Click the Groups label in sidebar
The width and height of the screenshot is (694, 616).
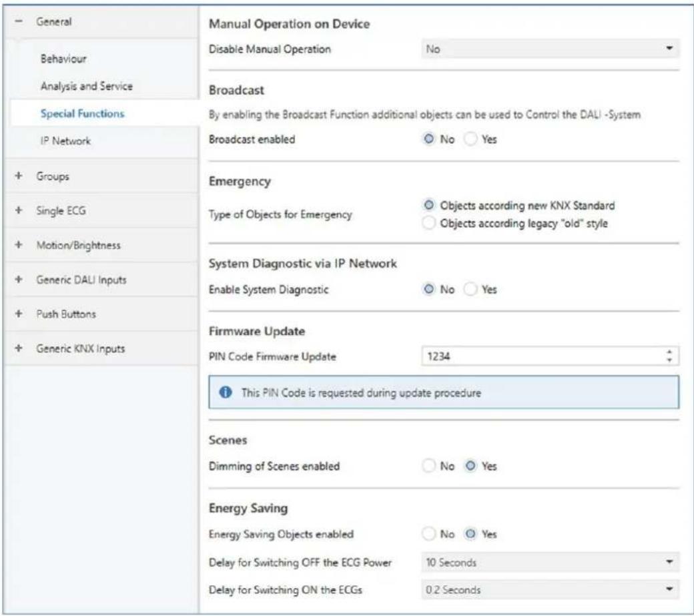click(53, 176)
